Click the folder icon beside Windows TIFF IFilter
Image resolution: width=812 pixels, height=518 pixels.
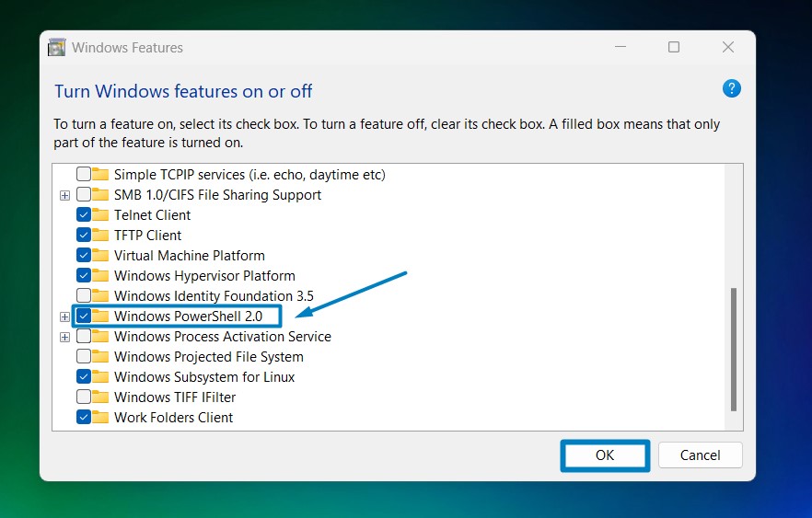coord(100,397)
